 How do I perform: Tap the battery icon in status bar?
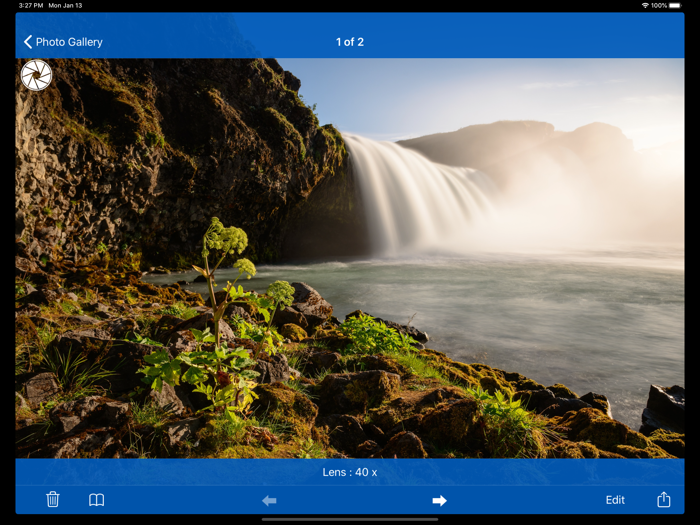pos(675,5)
